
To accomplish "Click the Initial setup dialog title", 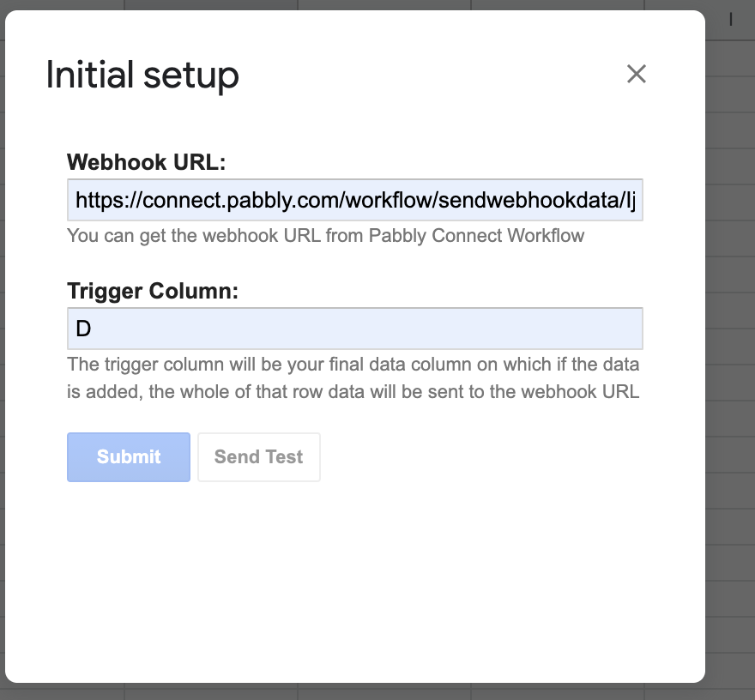I will tap(142, 75).
